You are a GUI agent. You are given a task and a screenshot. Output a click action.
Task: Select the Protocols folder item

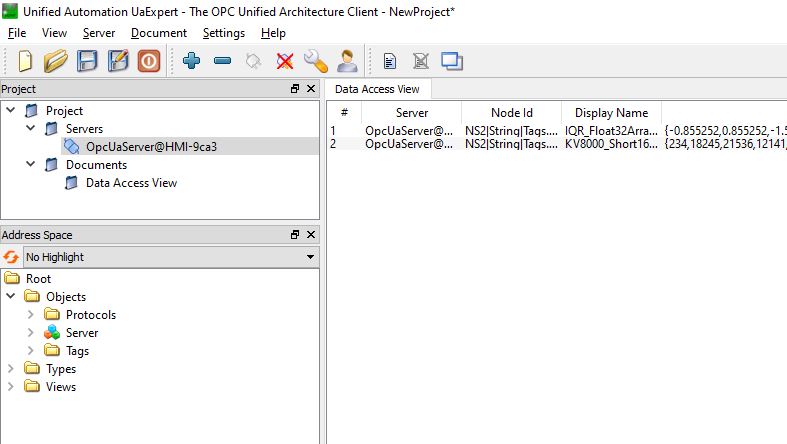click(x=91, y=315)
